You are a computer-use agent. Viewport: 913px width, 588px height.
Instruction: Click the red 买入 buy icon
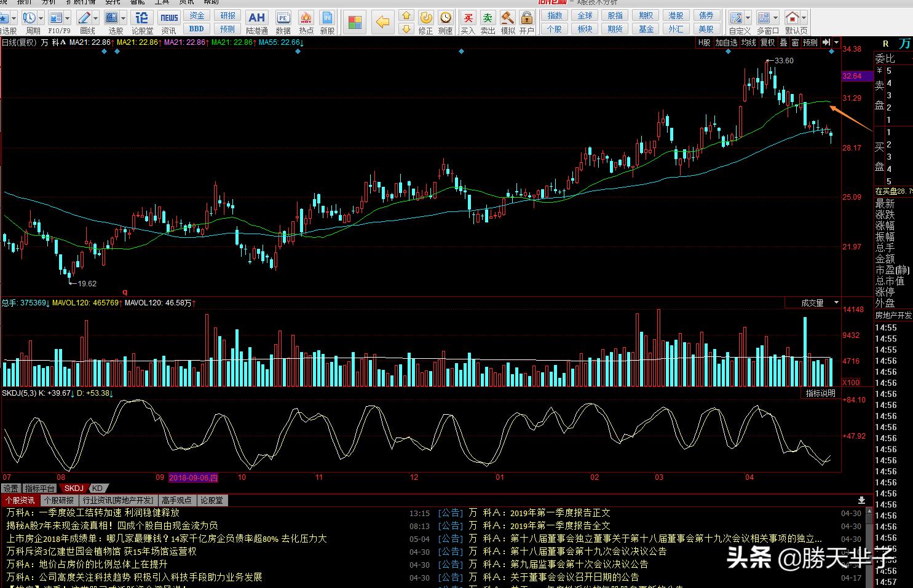click(x=468, y=18)
